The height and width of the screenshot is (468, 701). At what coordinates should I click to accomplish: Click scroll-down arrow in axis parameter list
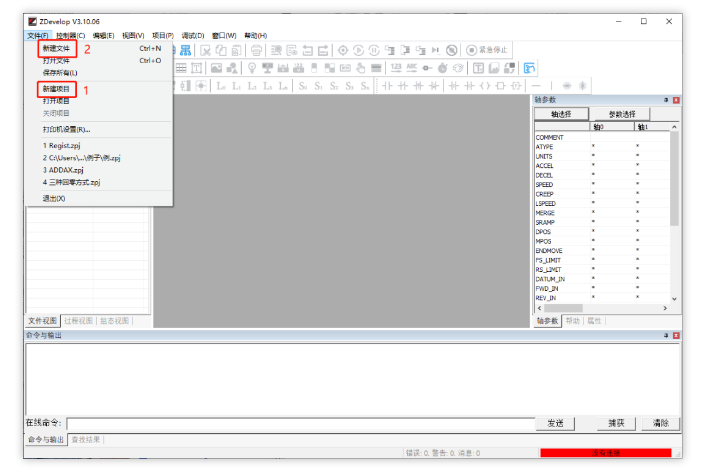tap(674, 299)
